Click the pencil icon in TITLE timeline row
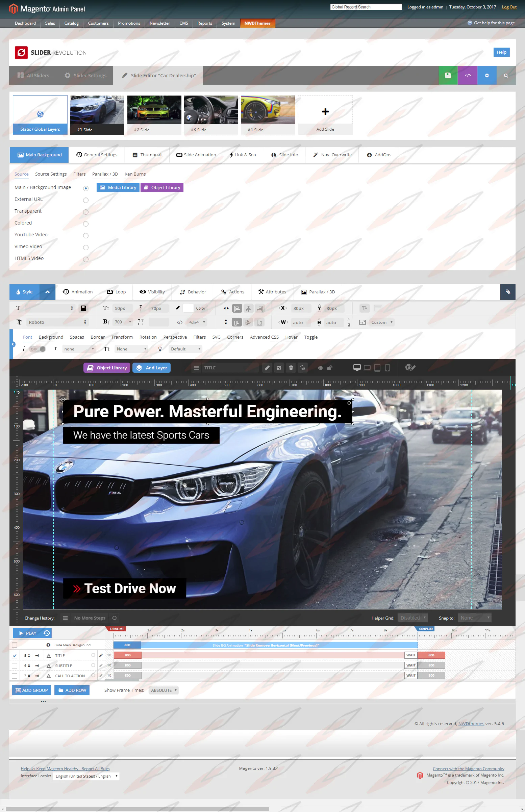Image resolution: width=525 pixels, height=812 pixels. (101, 655)
